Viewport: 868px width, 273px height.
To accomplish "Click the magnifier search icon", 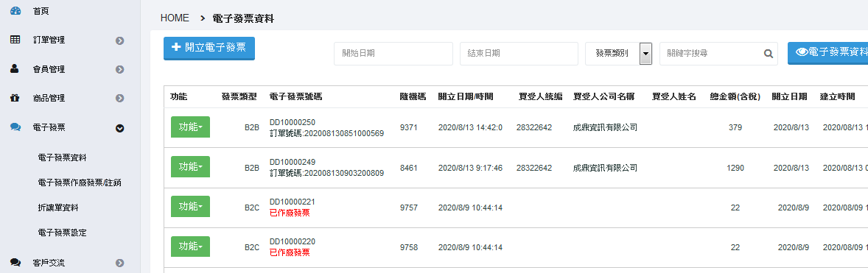I will (x=769, y=54).
